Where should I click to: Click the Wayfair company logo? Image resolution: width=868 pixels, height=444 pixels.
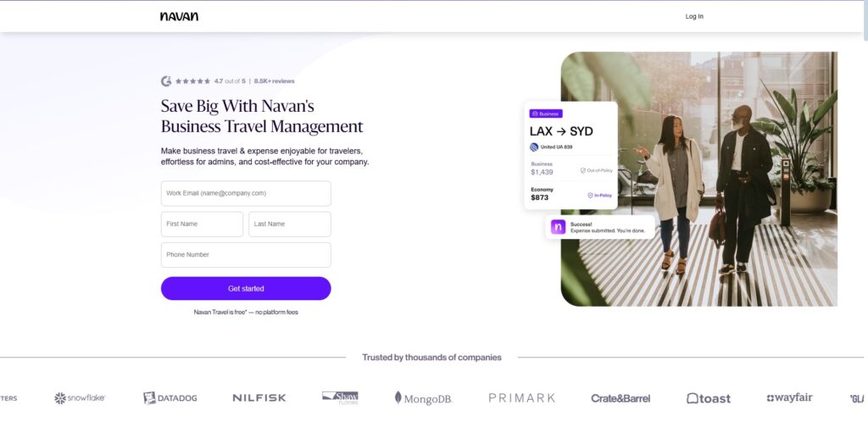789,397
